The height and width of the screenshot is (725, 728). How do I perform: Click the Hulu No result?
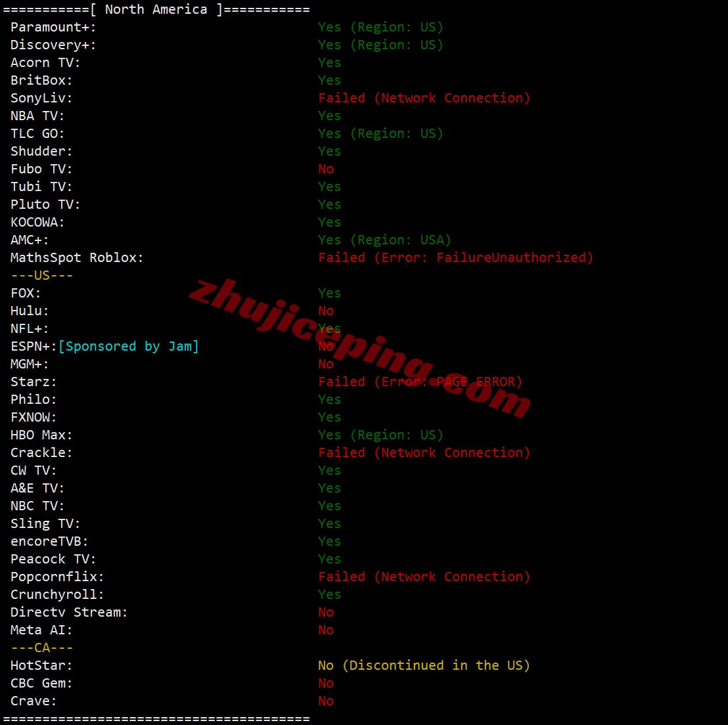coord(326,311)
